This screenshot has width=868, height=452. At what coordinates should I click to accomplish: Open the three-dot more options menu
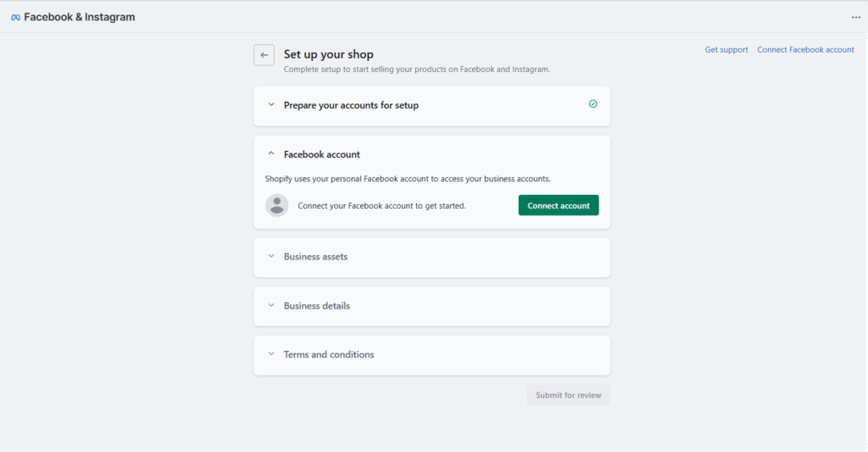coord(855,18)
